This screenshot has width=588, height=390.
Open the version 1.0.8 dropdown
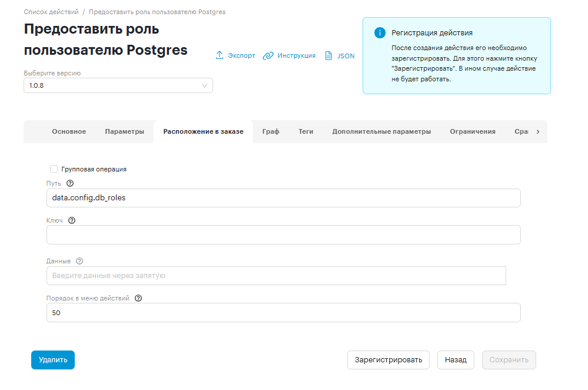click(x=118, y=85)
